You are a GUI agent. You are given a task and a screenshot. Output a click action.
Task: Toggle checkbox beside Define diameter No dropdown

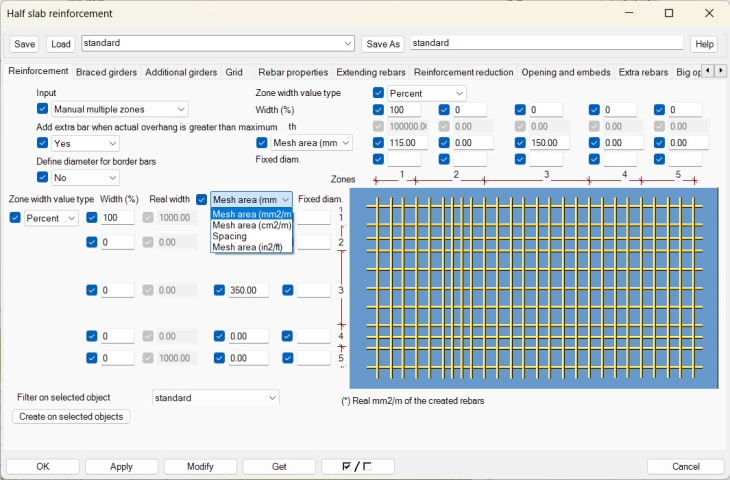pyautogui.click(x=43, y=177)
